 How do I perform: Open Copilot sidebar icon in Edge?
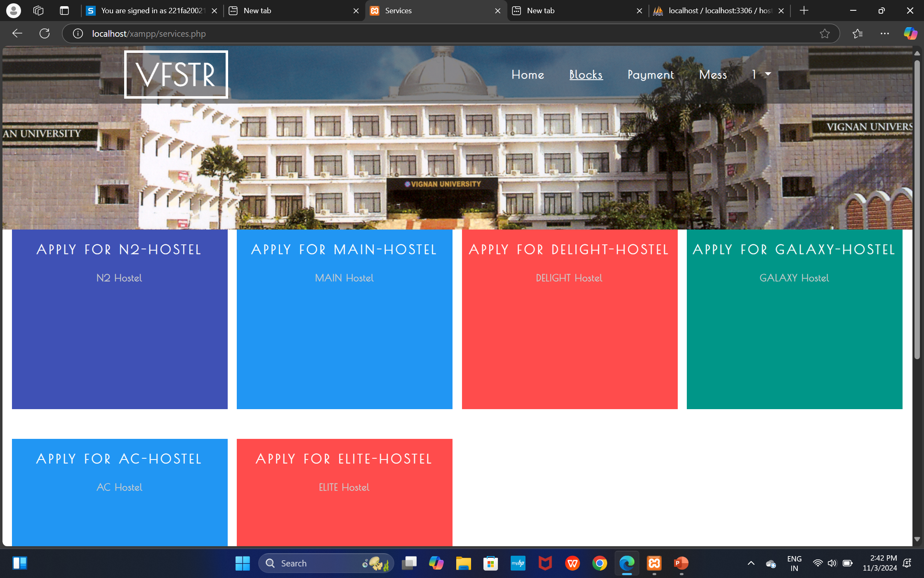[x=910, y=33]
